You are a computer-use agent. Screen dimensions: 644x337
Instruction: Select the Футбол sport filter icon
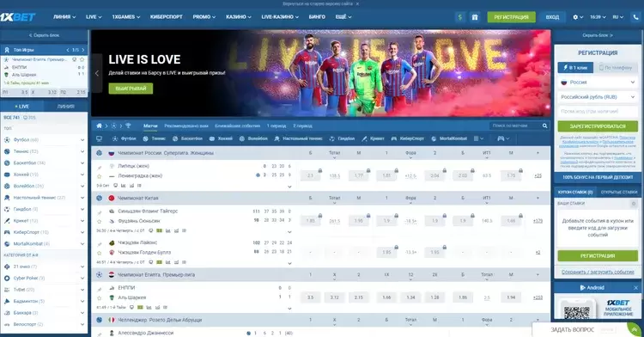[115, 139]
